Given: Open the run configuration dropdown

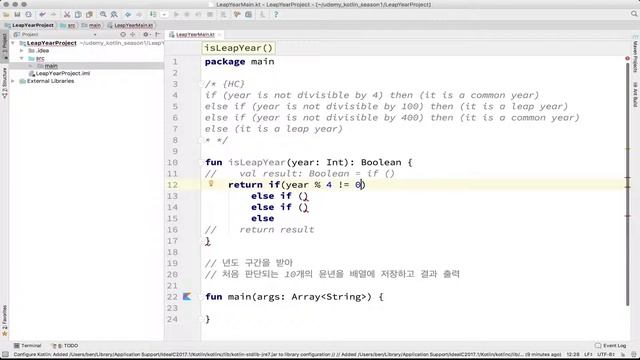Looking at the screenshot, I should (x=164, y=15).
